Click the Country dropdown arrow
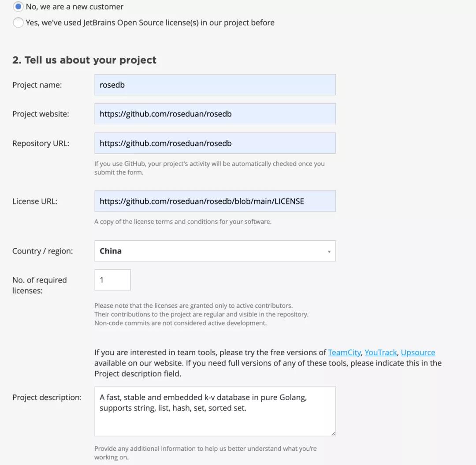Image resolution: width=476 pixels, height=465 pixels. [x=329, y=251]
